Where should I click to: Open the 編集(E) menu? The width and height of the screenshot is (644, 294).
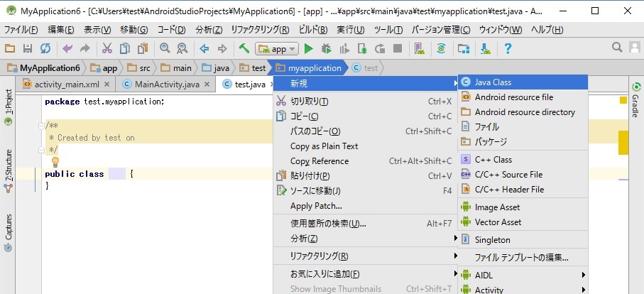[x=61, y=30]
